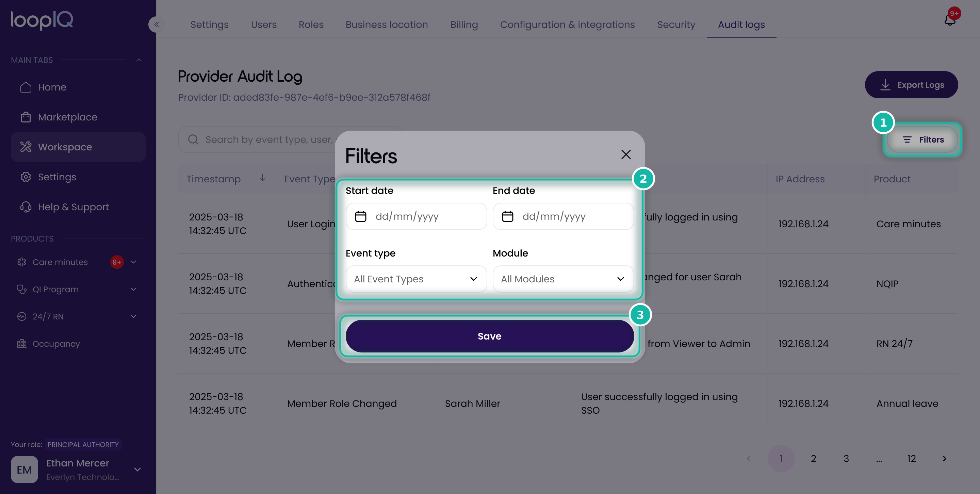Expand the Care minutes submenu chevron
This screenshot has width=980, height=494.
point(133,262)
